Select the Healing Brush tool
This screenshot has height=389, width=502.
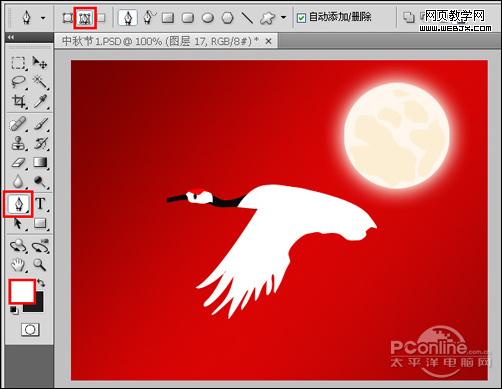click(x=18, y=124)
